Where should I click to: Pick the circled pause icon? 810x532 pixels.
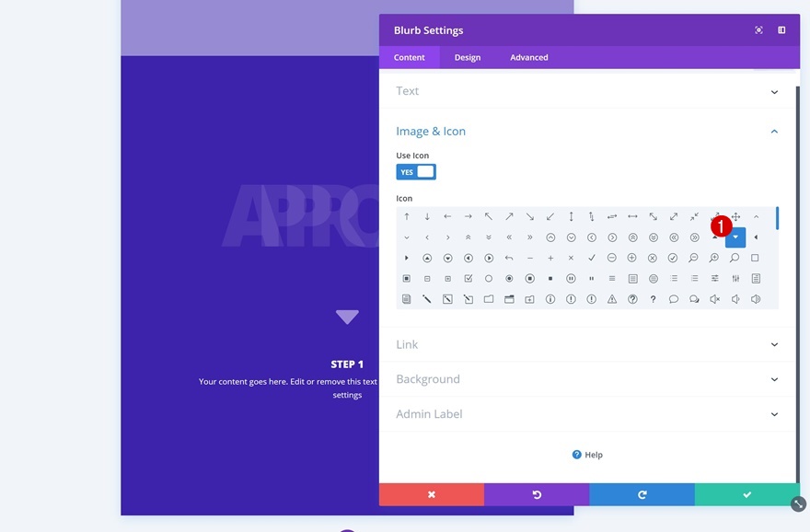tap(571, 278)
